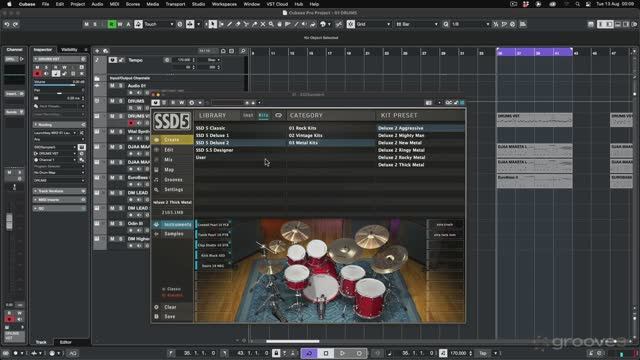Click the Inspector volume slider

59,85
